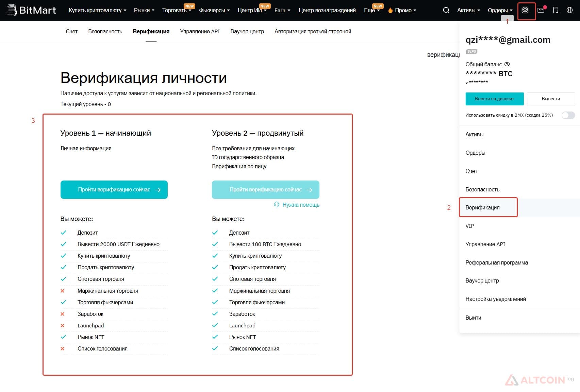Expand the Центр ИИ dropdown

pyautogui.click(x=252, y=11)
